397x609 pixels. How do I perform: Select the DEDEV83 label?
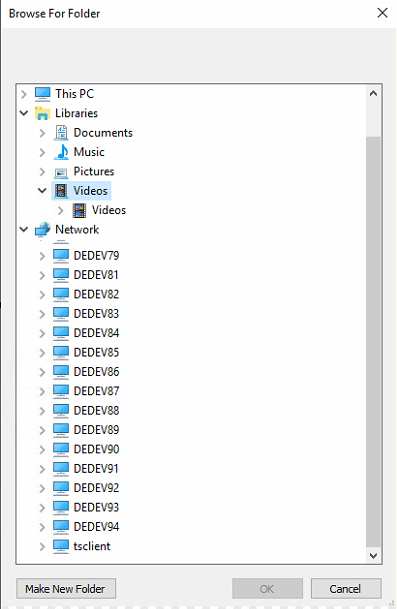(96, 314)
